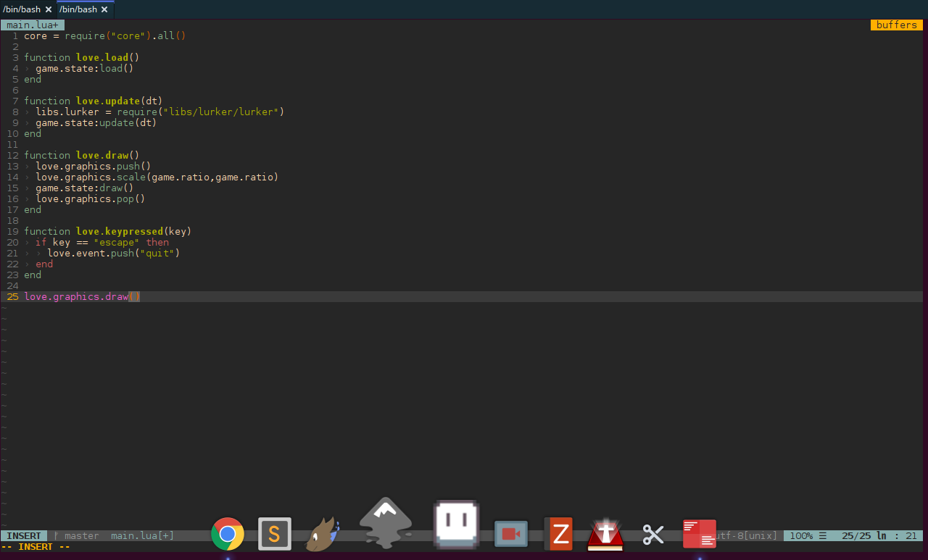Image resolution: width=928 pixels, height=560 pixels.
Task: Click the 25/25 line counter in status line
Action: (x=856, y=536)
